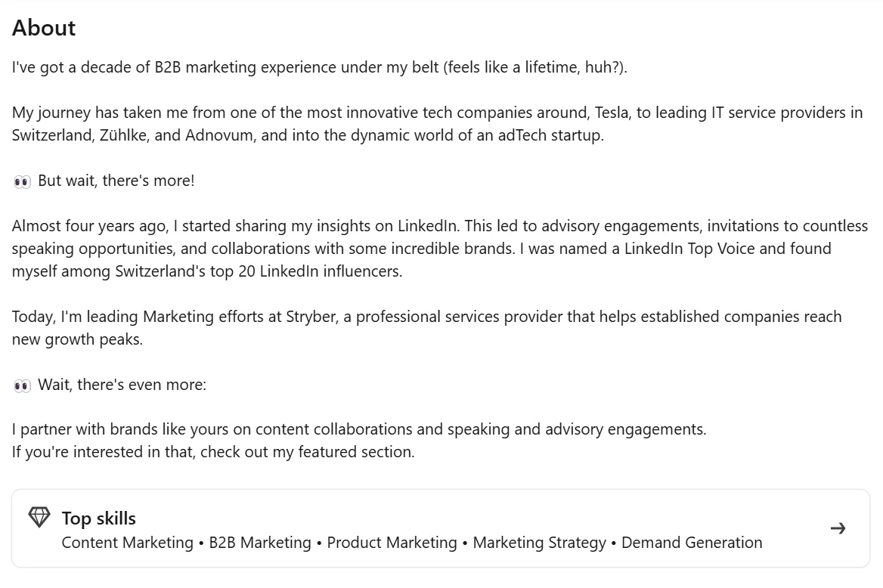Click the diamond Top skills icon
Viewport: 883px width, 588px height.
pyautogui.click(x=39, y=518)
